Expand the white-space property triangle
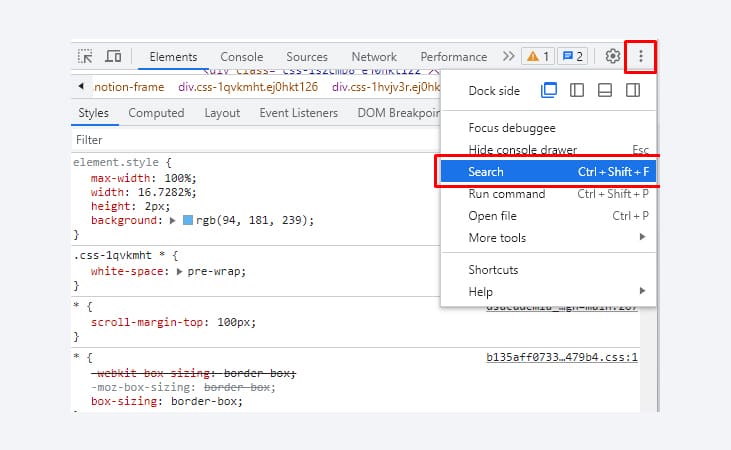Screen dimensions: 731x450 tap(179, 271)
